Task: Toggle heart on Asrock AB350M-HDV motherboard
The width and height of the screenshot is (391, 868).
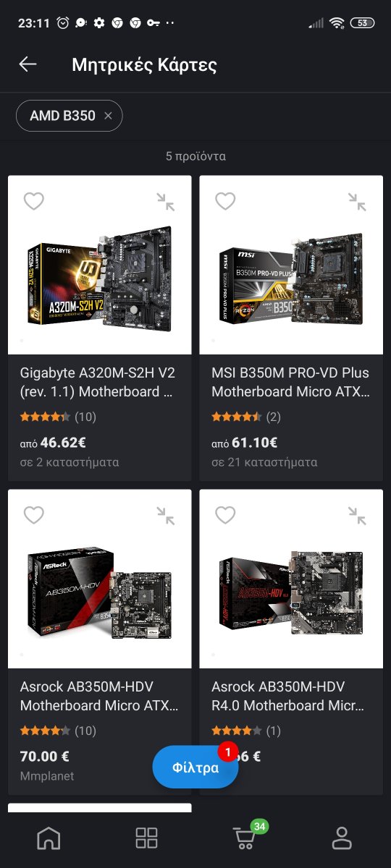Action: point(34,515)
